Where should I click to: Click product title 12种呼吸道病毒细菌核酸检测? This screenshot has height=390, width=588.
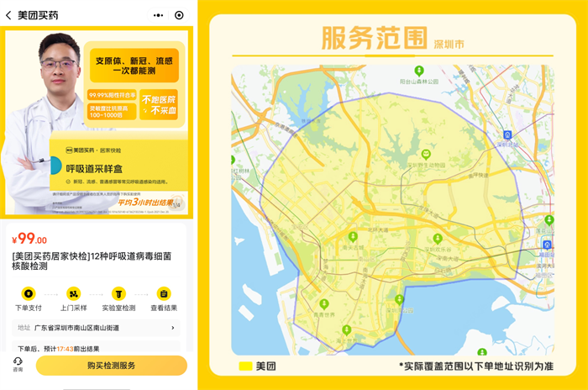pos(92,261)
